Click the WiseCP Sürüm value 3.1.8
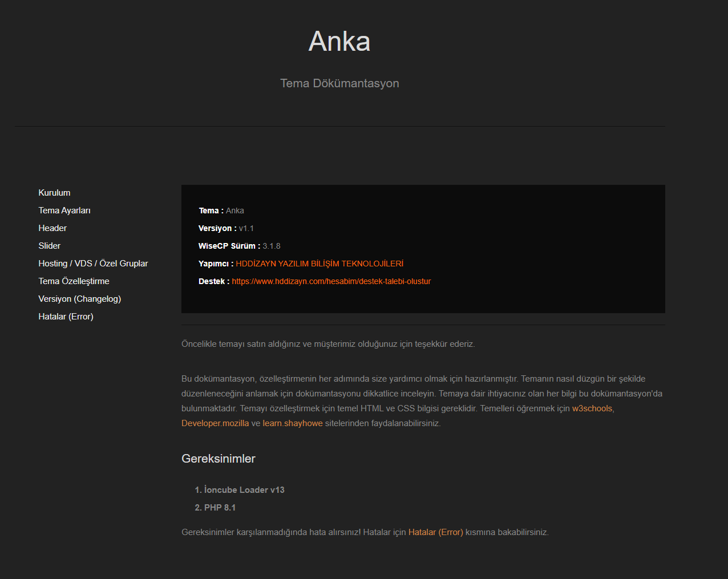The image size is (728, 579). tap(272, 246)
